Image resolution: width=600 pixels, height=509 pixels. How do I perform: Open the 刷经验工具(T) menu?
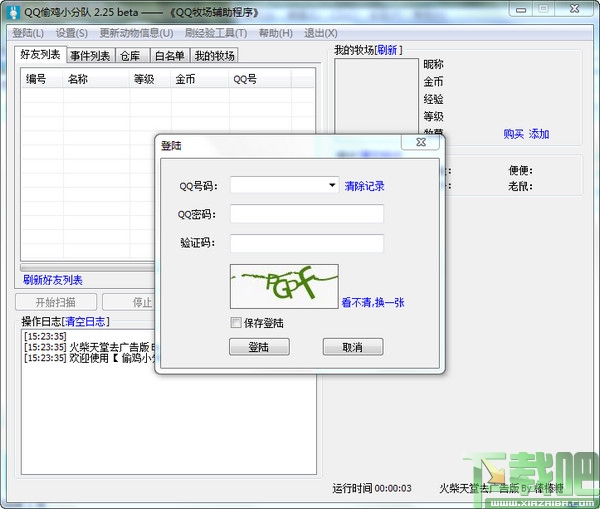(x=216, y=33)
